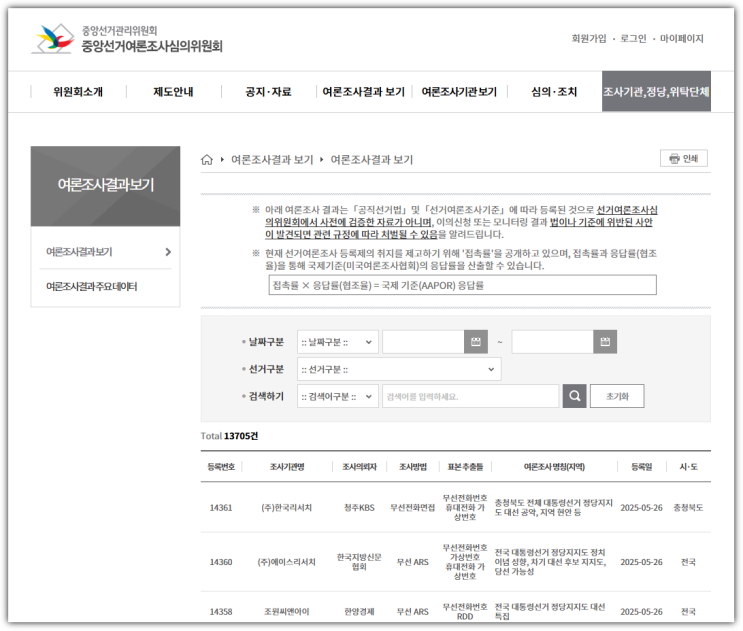Click 회원가입 link
This screenshot has height=631, width=743.
(589, 38)
